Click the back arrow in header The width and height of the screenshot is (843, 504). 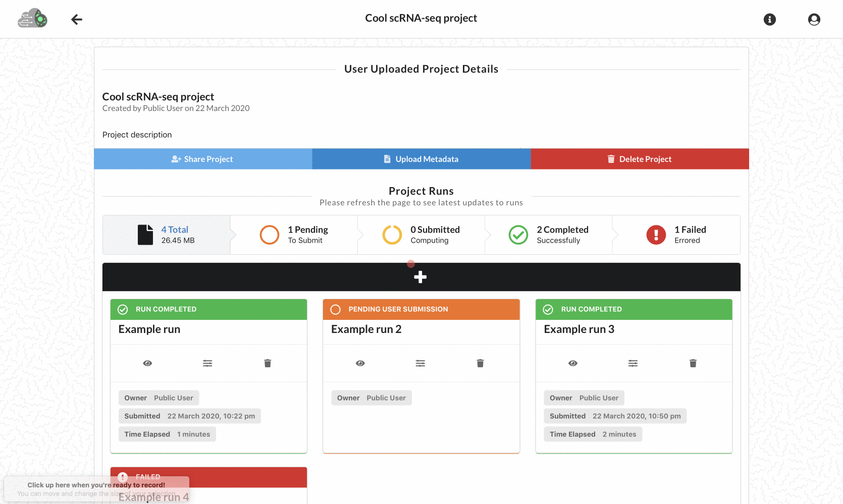coord(77,20)
